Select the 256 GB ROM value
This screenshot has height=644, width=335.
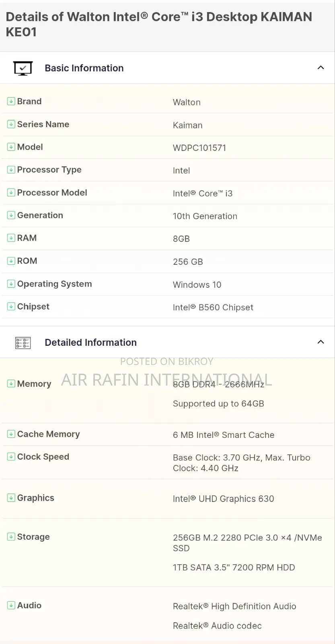pos(188,262)
